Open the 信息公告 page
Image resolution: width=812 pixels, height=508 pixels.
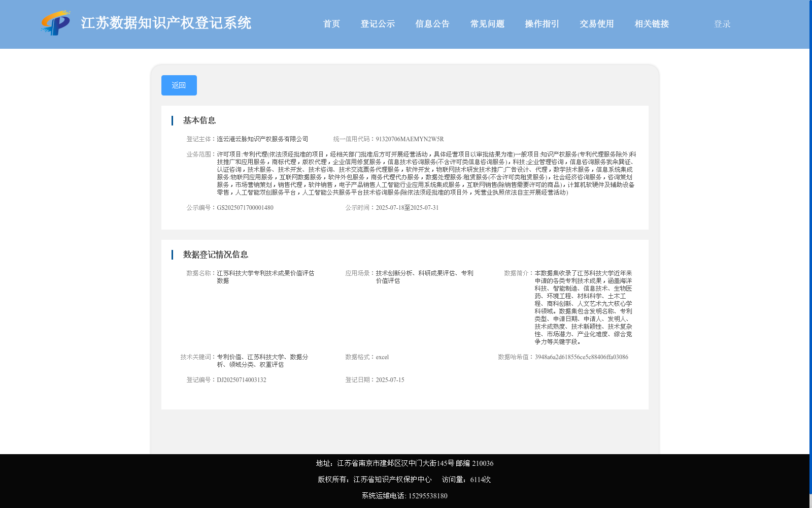tap(432, 23)
